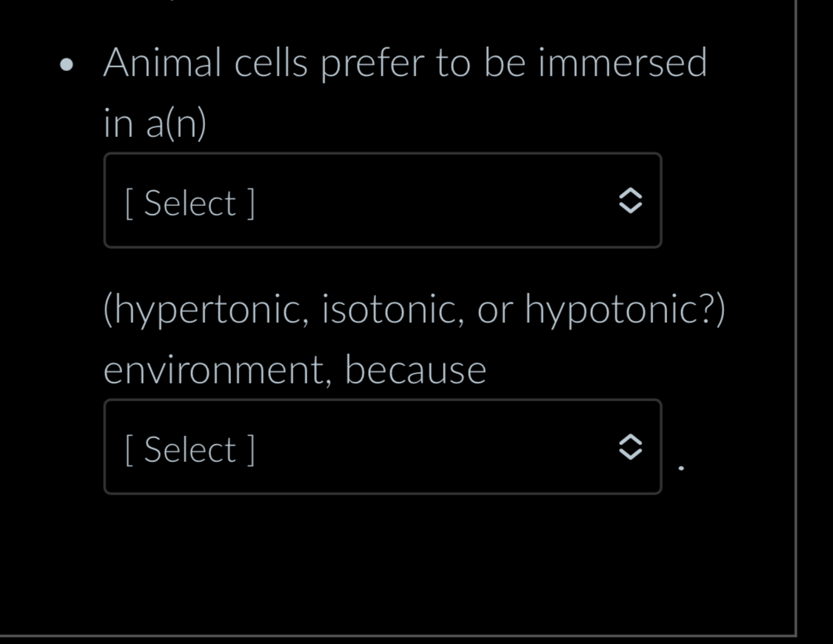The image size is (833, 644).
Task: Click the up-down chevron icon in the second Select box
Action: pyautogui.click(x=629, y=447)
